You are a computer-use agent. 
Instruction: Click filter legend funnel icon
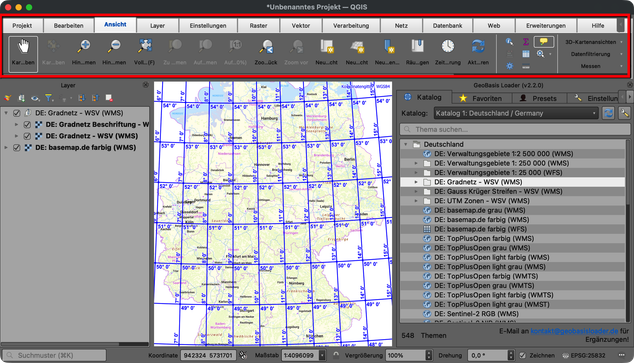click(x=49, y=98)
